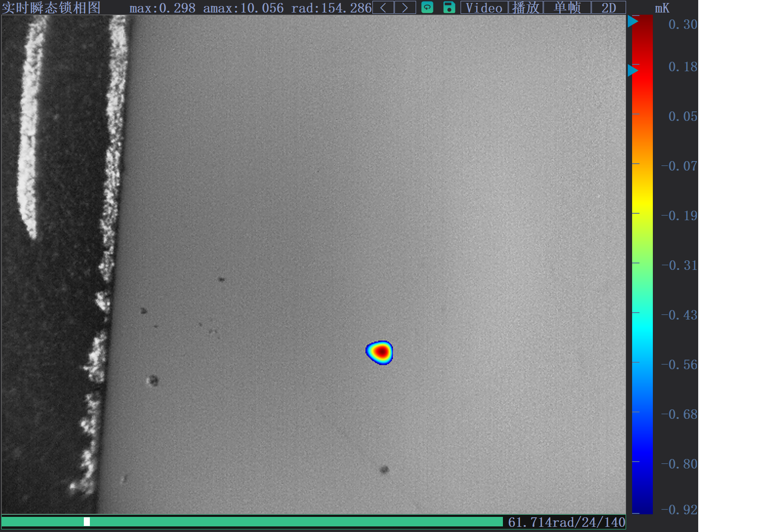
Task: Click the rad:154.286 readout
Action: [x=331, y=8]
